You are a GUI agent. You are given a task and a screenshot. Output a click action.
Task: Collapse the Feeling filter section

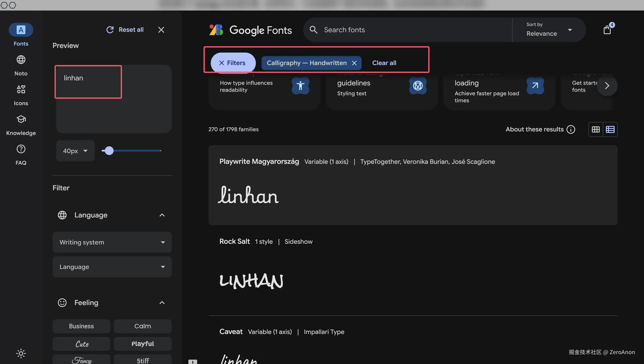coord(162,302)
